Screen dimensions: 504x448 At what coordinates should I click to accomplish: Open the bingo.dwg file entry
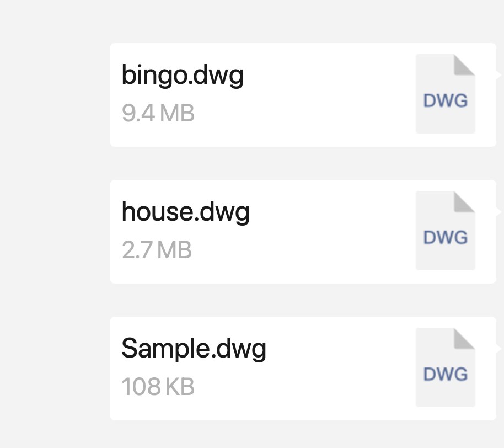(x=183, y=76)
